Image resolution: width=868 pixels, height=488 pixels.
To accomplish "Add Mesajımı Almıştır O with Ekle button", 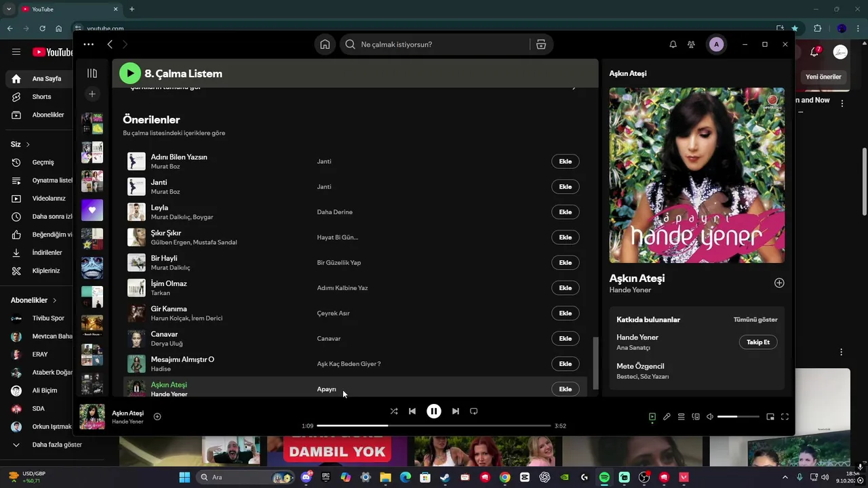I will 566,364.
